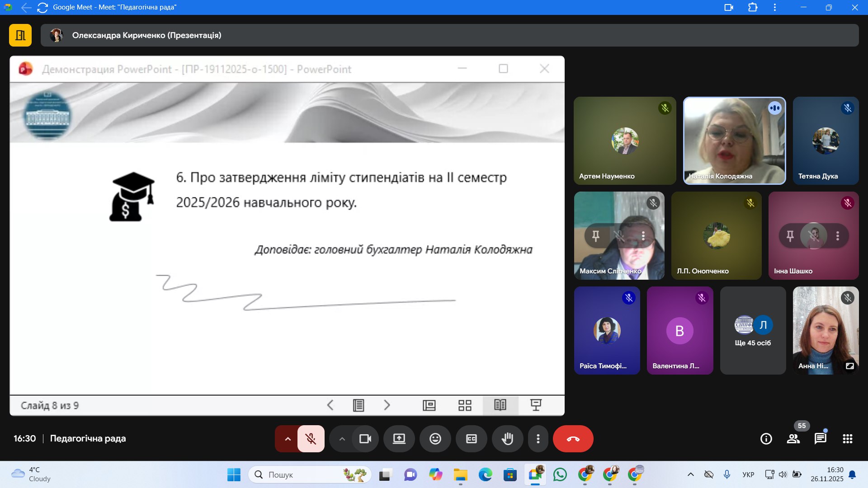Raise hand in the meeting
The width and height of the screenshot is (868, 488).
click(x=507, y=439)
